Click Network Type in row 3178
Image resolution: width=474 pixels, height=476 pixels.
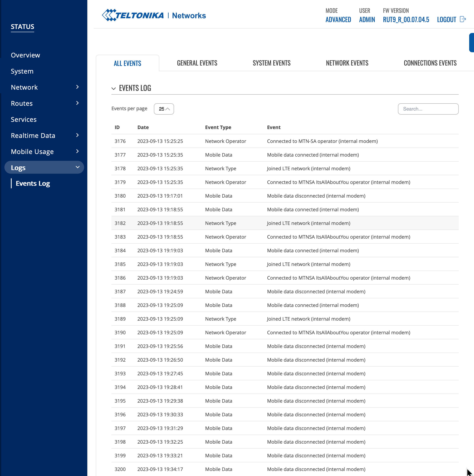coord(221,168)
